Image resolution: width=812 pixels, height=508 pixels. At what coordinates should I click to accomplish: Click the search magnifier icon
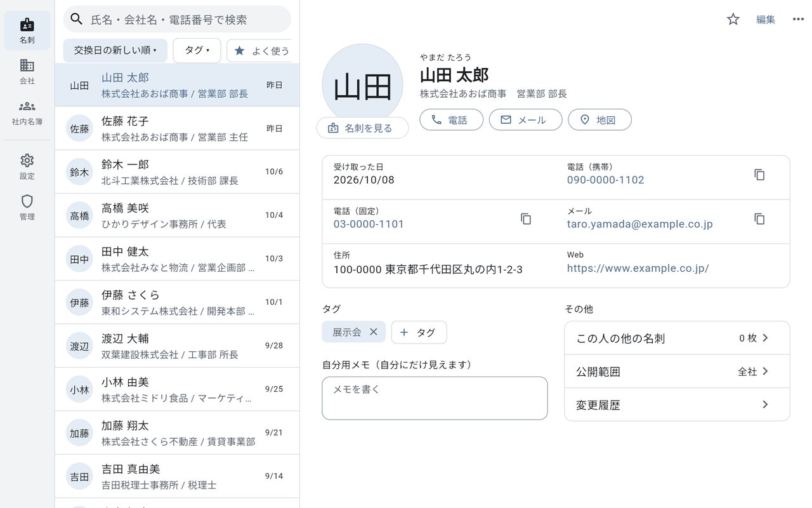[x=77, y=19]
